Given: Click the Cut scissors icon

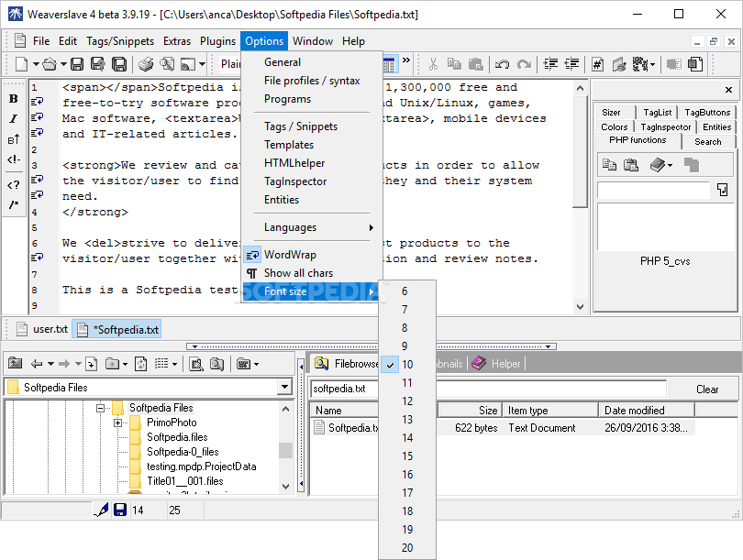Looking at the screenshot, I should (x=433, y=64).
